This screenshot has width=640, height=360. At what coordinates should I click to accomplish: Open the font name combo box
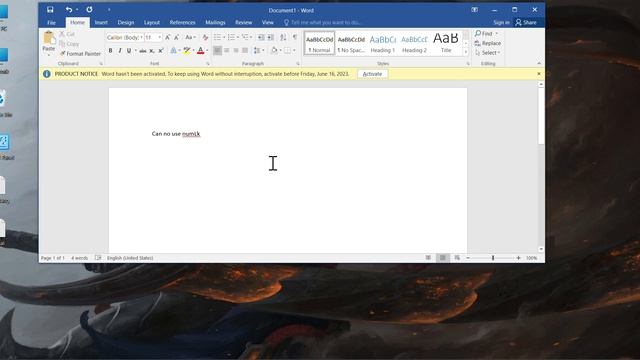coord(124,38)
